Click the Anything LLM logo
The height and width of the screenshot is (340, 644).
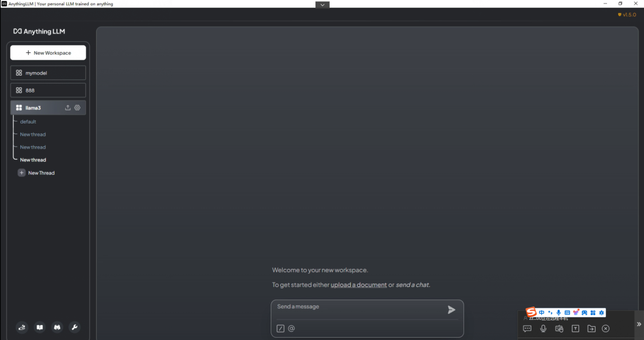point(39,31)
